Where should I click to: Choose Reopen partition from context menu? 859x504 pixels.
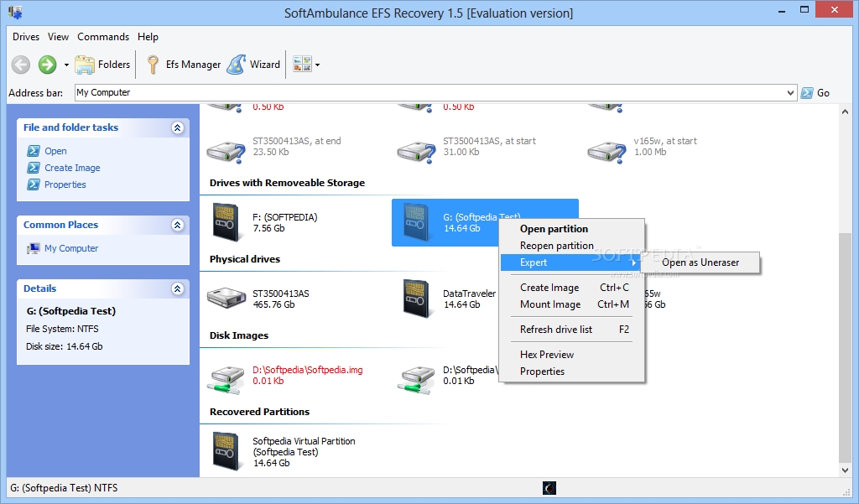click(x=572, y=246)
